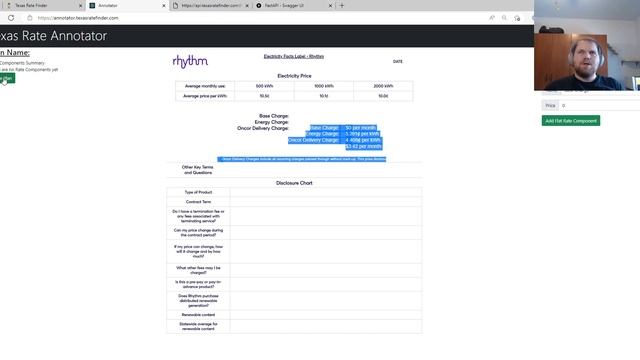Click the Components Summary text
Viewport: 640px width, 360px height.
22,63
